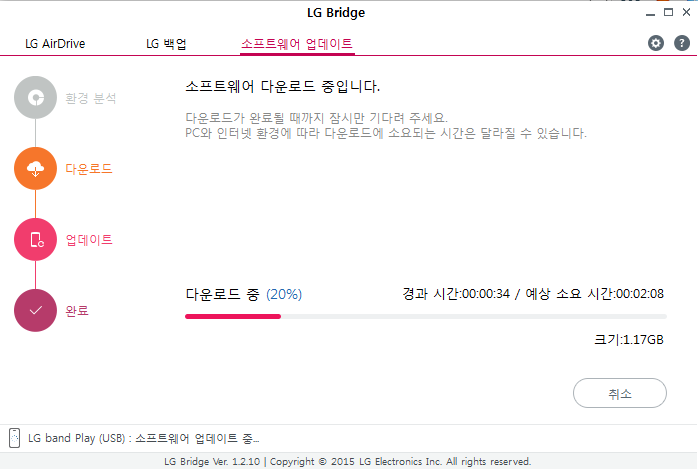Click the orange 다운로드 step label
The image size is (698, 469).
click(89, 169)
